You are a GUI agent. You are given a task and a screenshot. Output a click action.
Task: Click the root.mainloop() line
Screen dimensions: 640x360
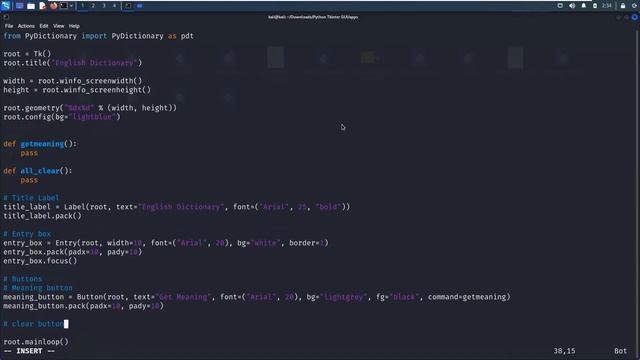36,342
